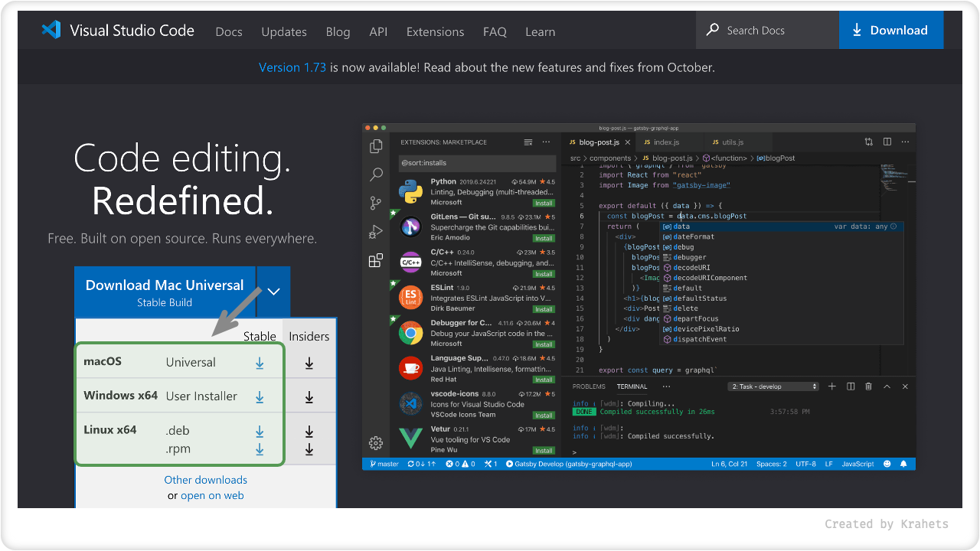The width and height of the screenshot is (980, 551).
Task: Go to the Extensions page
Action: (435, 31)
